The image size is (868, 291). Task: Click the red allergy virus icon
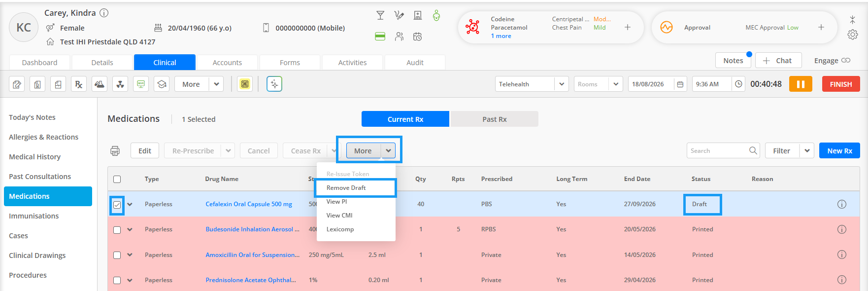tap(472, 27)
